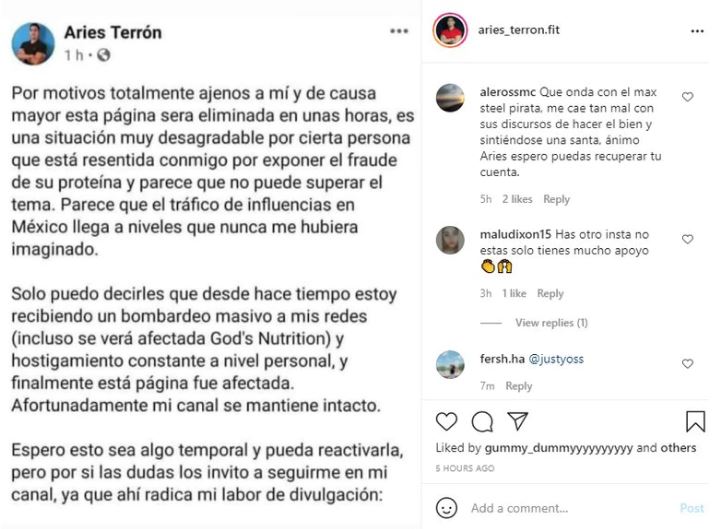
Task: Reply to alerossmc's comment
Action: point(556,199)
